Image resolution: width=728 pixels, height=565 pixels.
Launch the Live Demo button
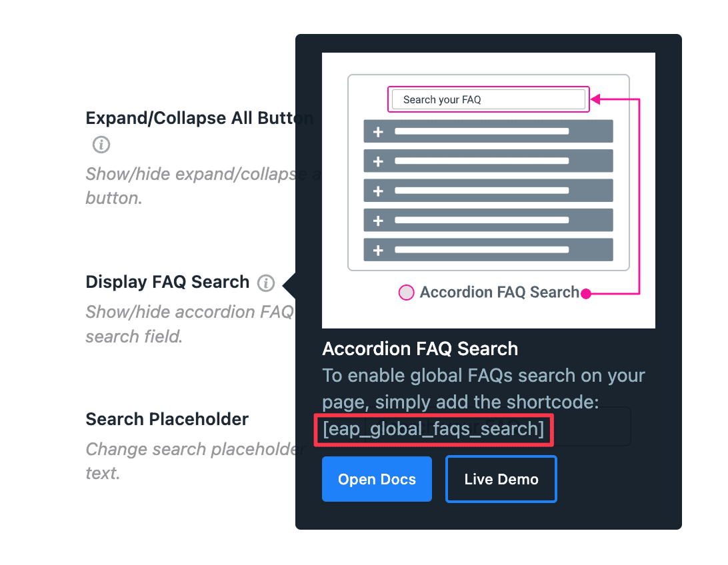pyautogui.click(x=501, y=479)
